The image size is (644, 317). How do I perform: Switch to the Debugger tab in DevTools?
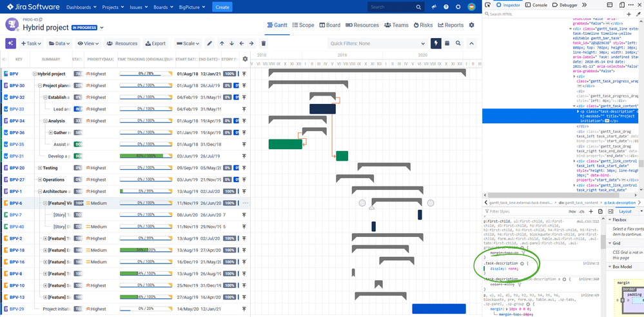[x=565, y=5]
